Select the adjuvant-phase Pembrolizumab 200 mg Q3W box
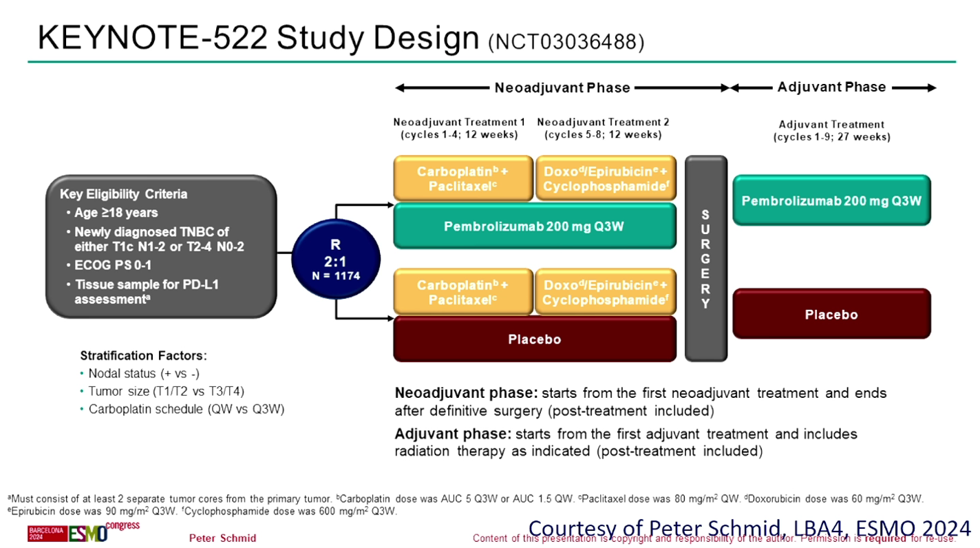Screen dimensions: 980x548 tap(831, 200)
